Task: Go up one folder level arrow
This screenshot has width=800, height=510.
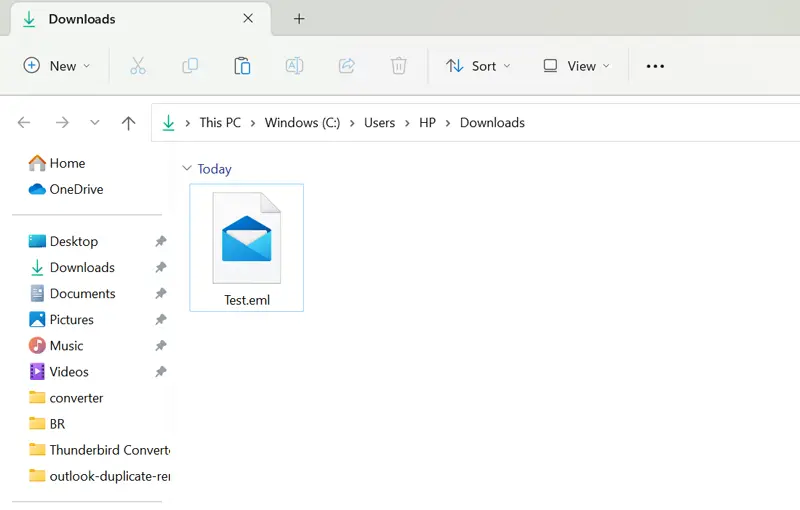Action: tap(128, 123)
